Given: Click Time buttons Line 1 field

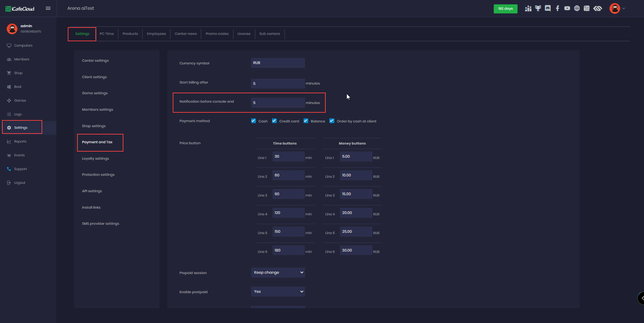Looking at the screenshot, I should click(288, 156).
